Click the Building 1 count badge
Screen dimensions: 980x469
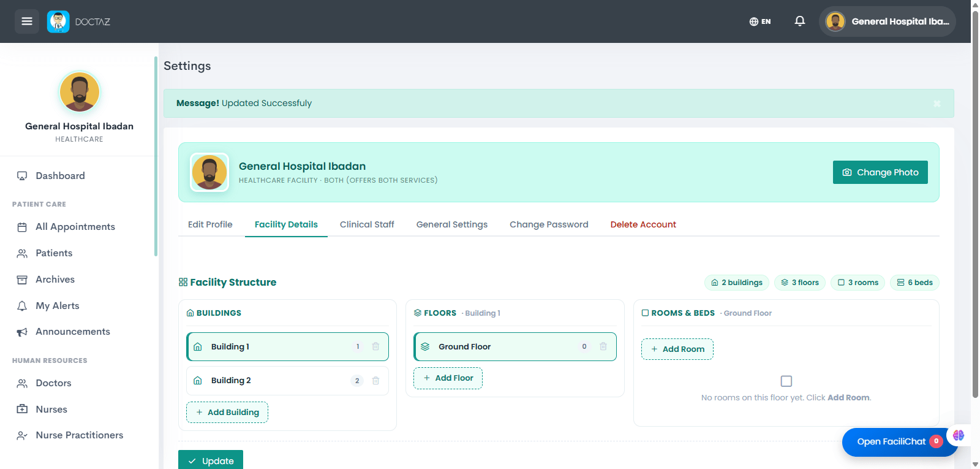click(358, 347)
